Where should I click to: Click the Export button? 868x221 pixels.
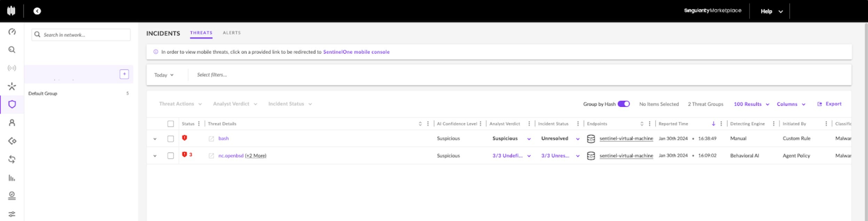[x=829, y=104]
